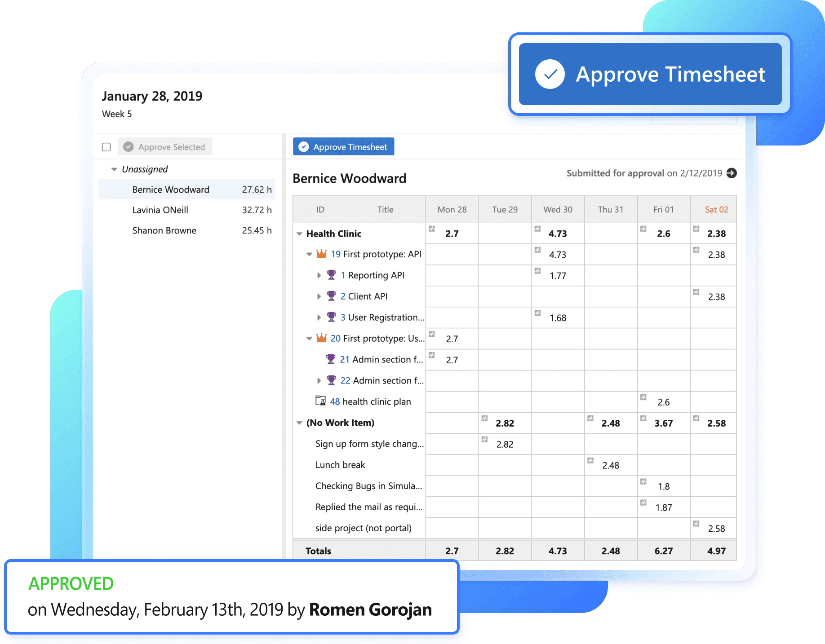Image resolution: width=825 pixels, height=644 pixels.
Task: Click the check icon in large Approve Timesheet banner
Action: coord(550,74)
